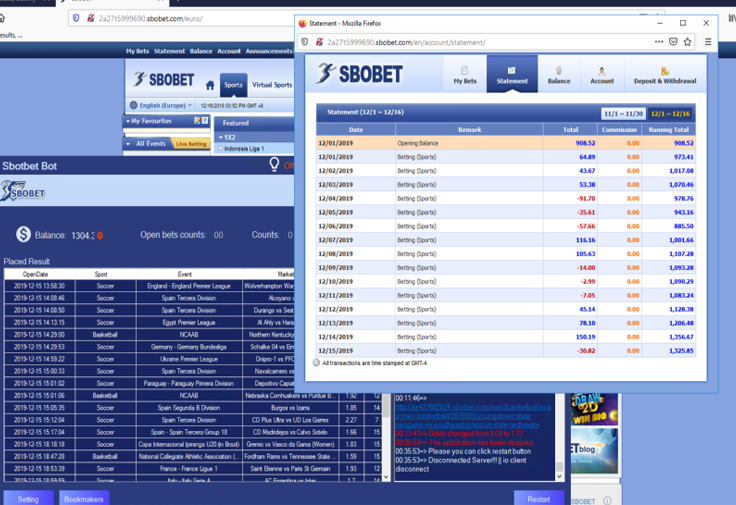This screenshot has height=505, width=736.
Task: Open My Bets tab in Statement window
Action: [465, 74]
